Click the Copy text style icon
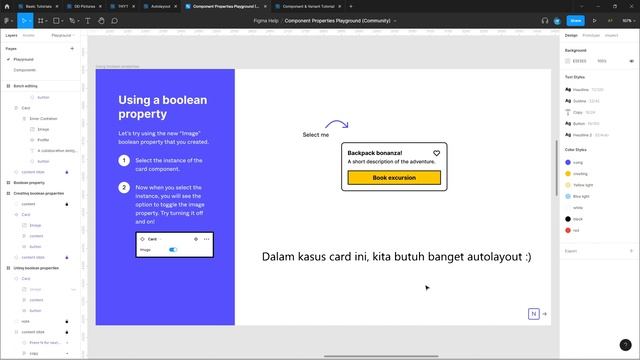The width and height of the screenshot is (640, 360). [568, 112]
